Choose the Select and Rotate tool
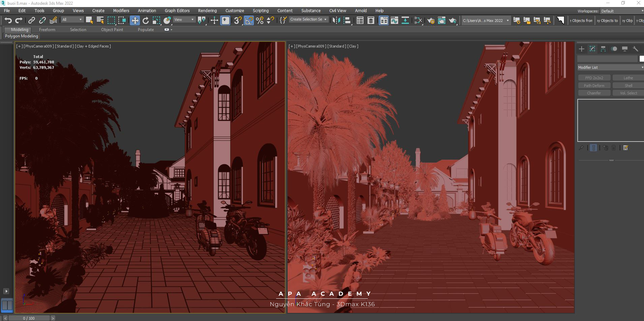 pyautogui.click(x=146, y=21)
